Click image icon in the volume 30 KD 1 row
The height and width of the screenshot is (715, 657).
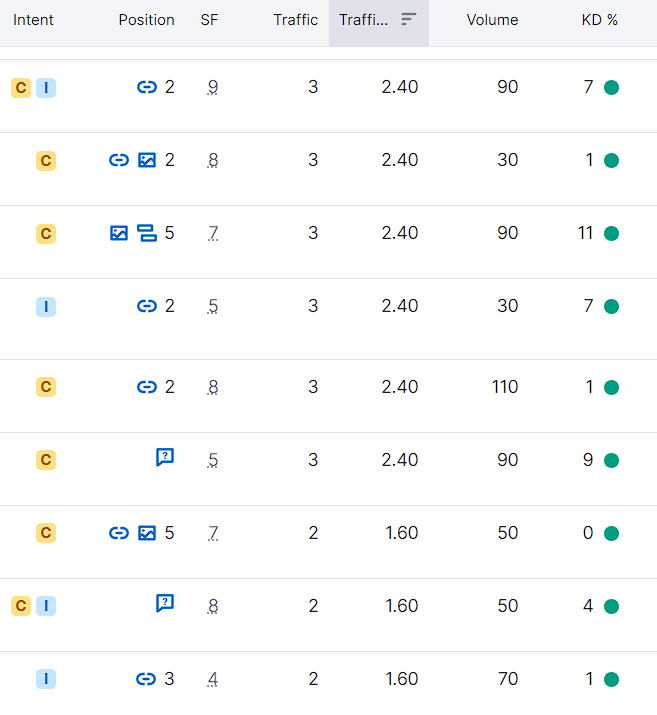[x=147, y=160]
